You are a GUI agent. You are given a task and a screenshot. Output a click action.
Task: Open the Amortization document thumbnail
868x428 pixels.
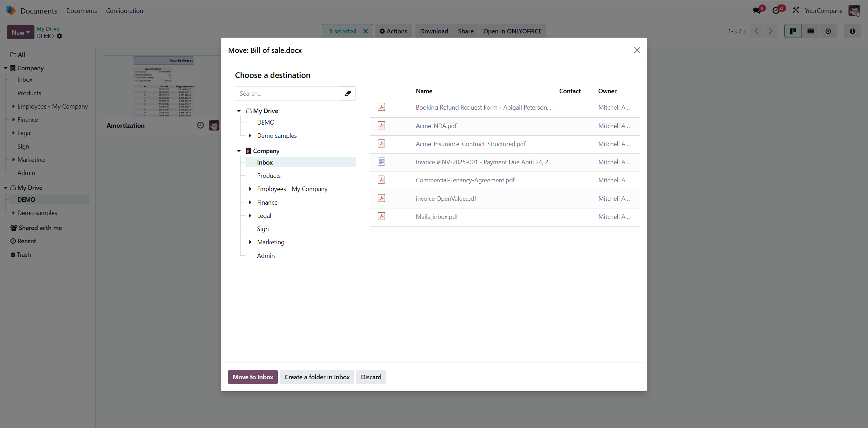163,87
